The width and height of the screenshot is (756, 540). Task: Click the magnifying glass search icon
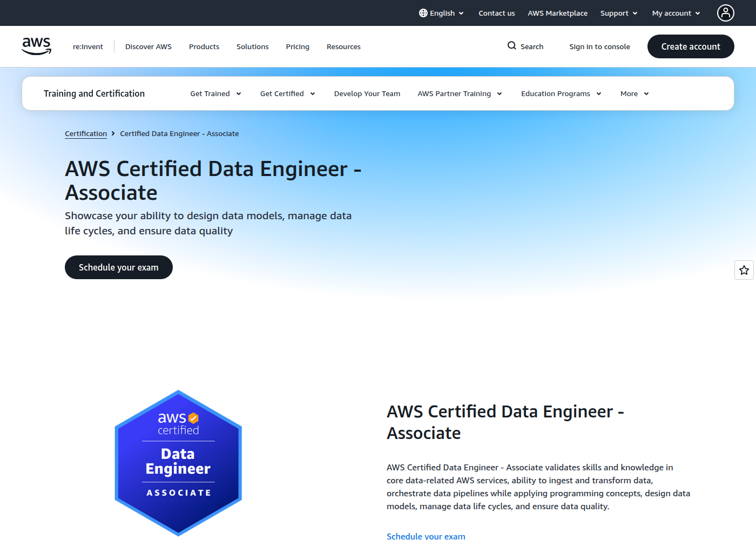pos(512,46)
